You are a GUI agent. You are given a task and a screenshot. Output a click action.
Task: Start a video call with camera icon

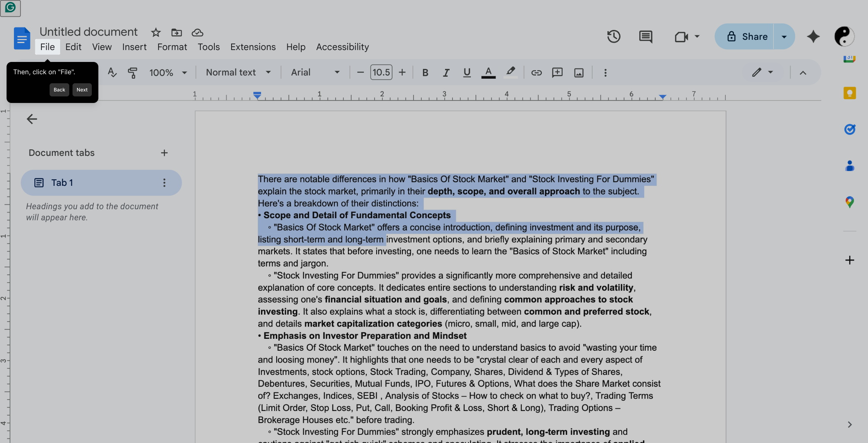click(681, 37)
